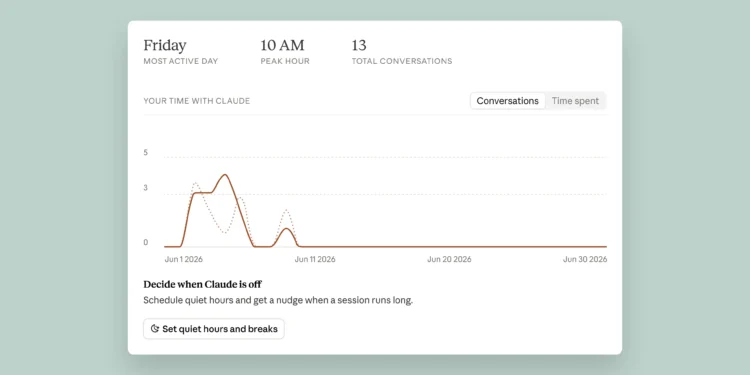Click the Schedule quiet hours description text

click(278, 300)
